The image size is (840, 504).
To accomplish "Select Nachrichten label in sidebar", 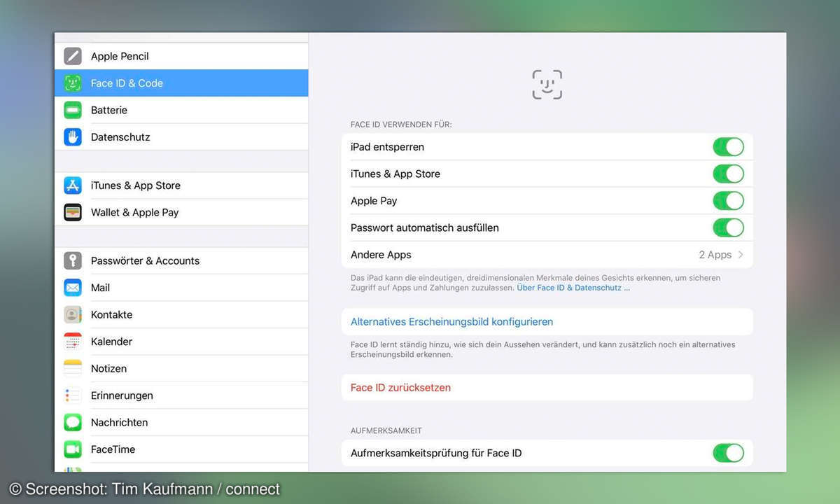I will point(119,422).
